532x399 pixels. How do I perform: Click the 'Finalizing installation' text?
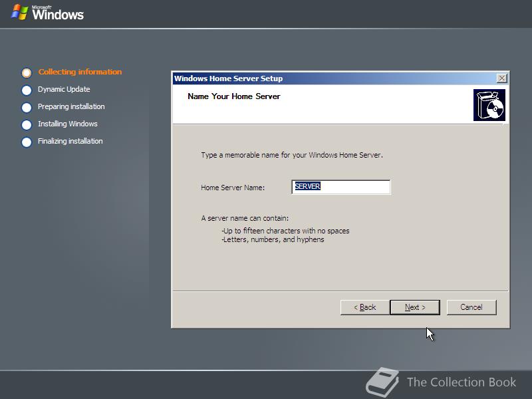point(70,141)
